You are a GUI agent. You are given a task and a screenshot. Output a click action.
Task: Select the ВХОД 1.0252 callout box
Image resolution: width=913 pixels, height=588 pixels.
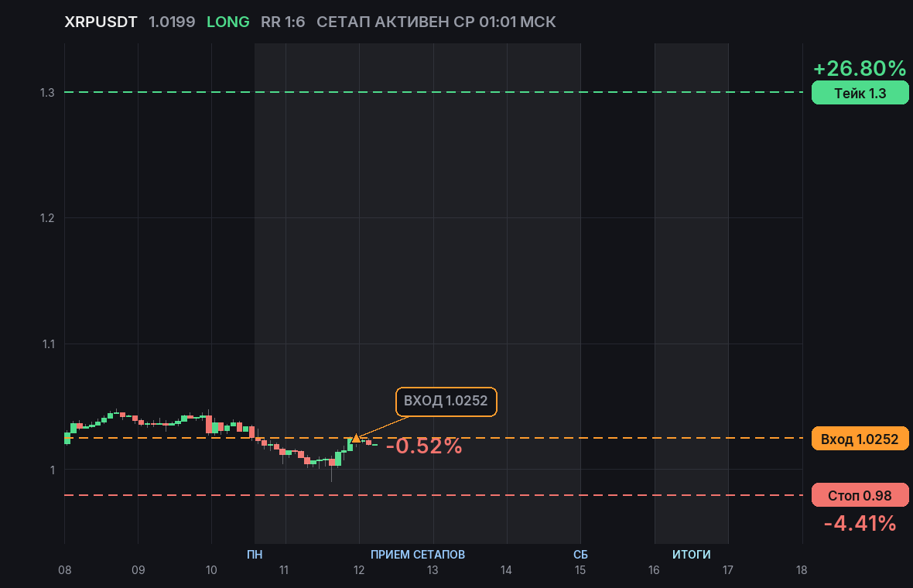(x=446, y=401)
